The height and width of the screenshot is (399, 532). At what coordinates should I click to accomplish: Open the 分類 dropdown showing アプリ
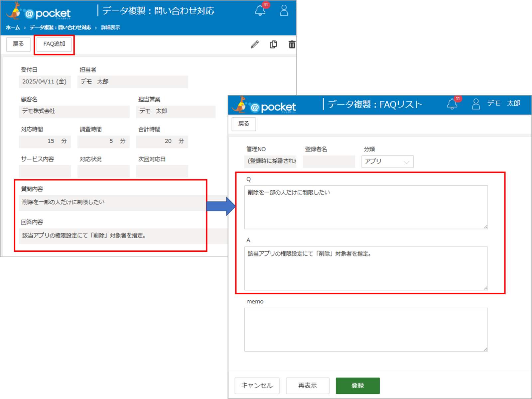point(387,162)
